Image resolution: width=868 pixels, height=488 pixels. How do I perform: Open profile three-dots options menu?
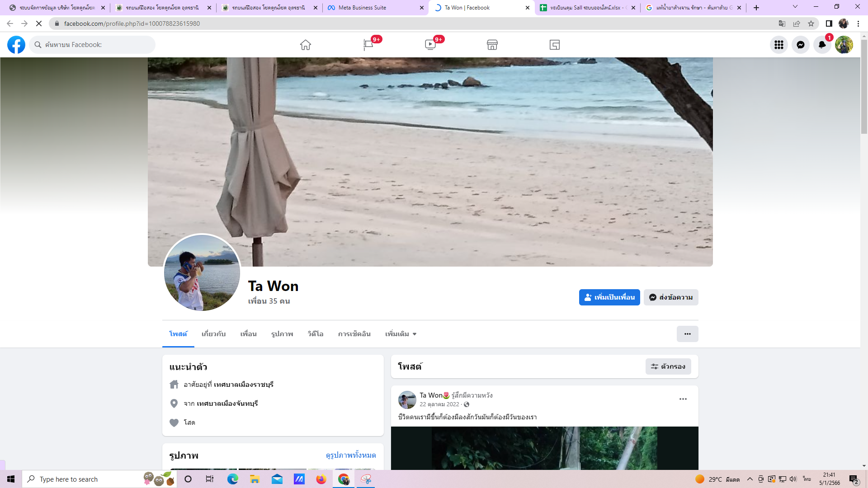(x=687, y=334)
